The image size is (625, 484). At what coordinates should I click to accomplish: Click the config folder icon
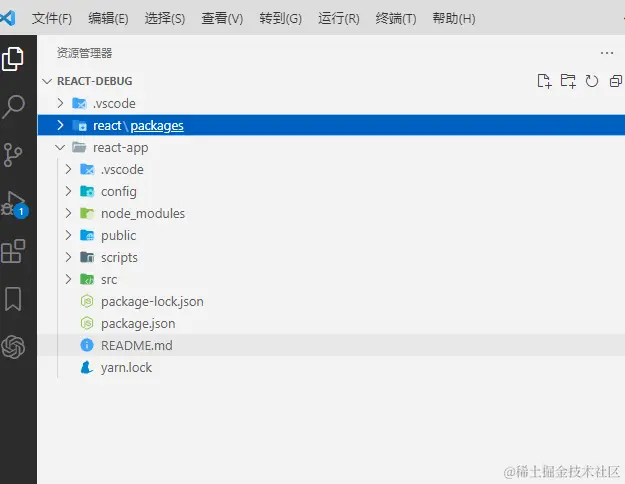tap(87, 191)
